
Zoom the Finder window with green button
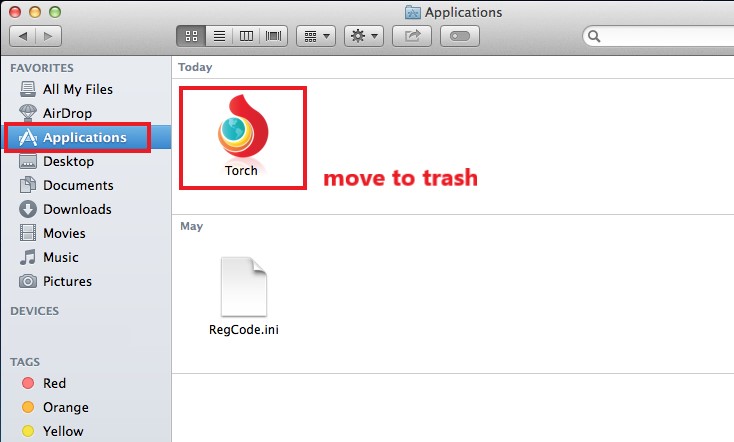click(x=55, y=12)
